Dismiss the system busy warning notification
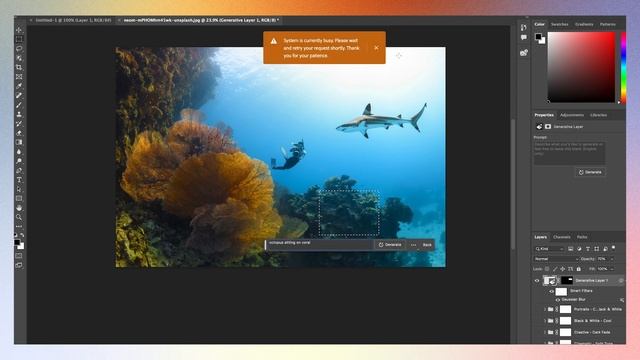The width and height of the screenshot is (640, 360). coord(376,48)
